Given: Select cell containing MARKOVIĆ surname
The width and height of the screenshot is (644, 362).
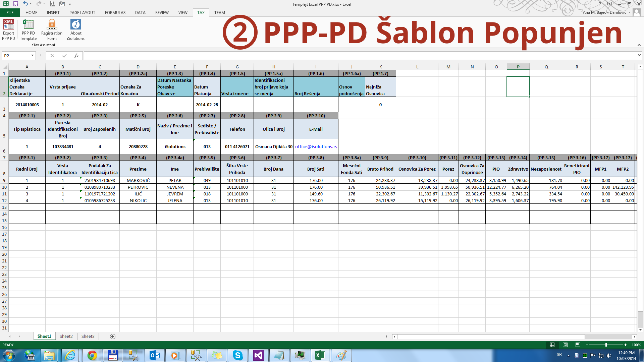Looking at the screenshot, I should [138, 180].
